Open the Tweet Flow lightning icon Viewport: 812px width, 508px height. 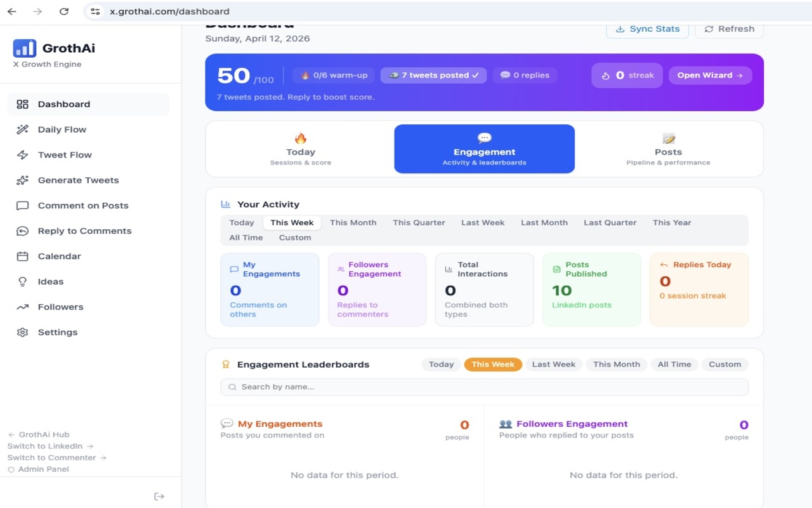[23, 155]
